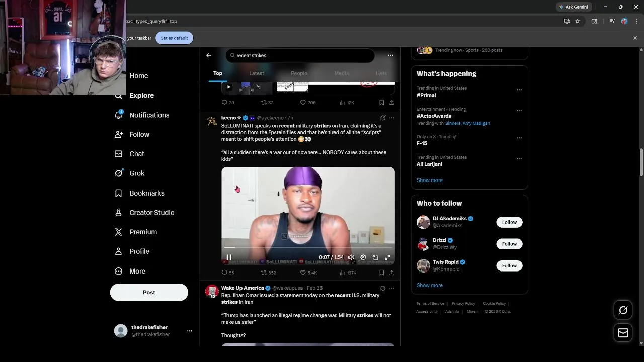The image size is (644, 362).
Task: Click Set as default button
Action: coord(174,38)
